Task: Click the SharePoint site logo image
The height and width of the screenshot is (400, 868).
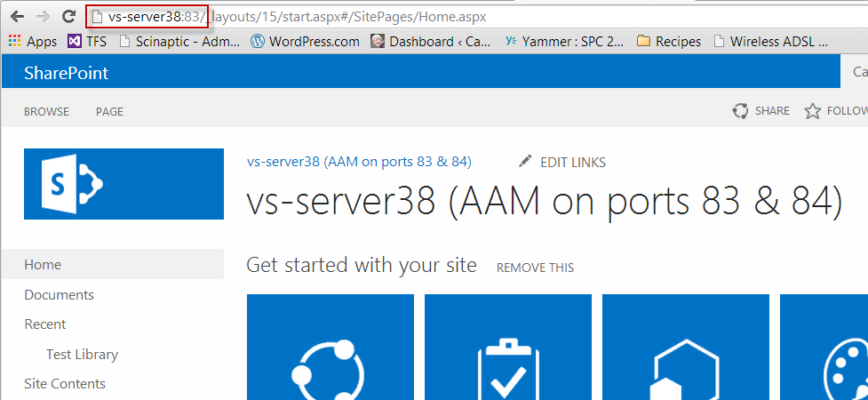Action: [123, 184]
